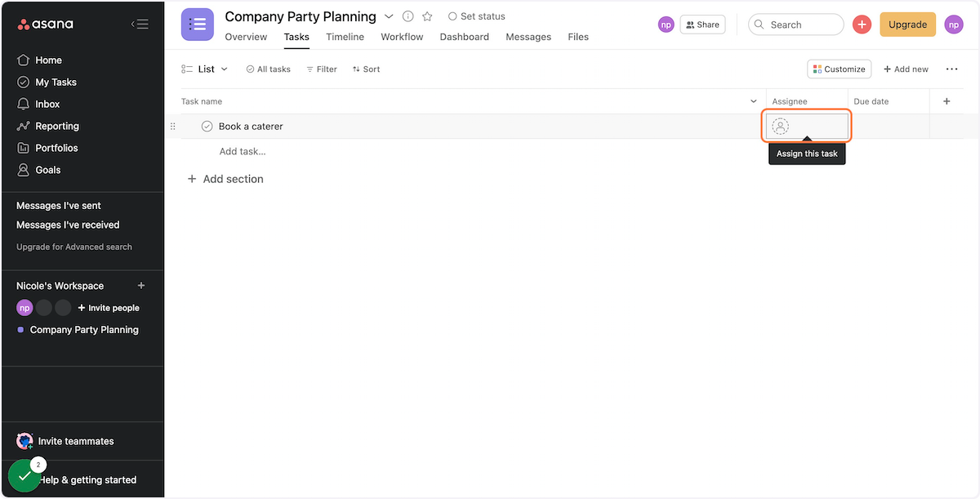Open Help & getting started
The height and width of the screenshot is (499, 980).
click(x=87, y=479)
